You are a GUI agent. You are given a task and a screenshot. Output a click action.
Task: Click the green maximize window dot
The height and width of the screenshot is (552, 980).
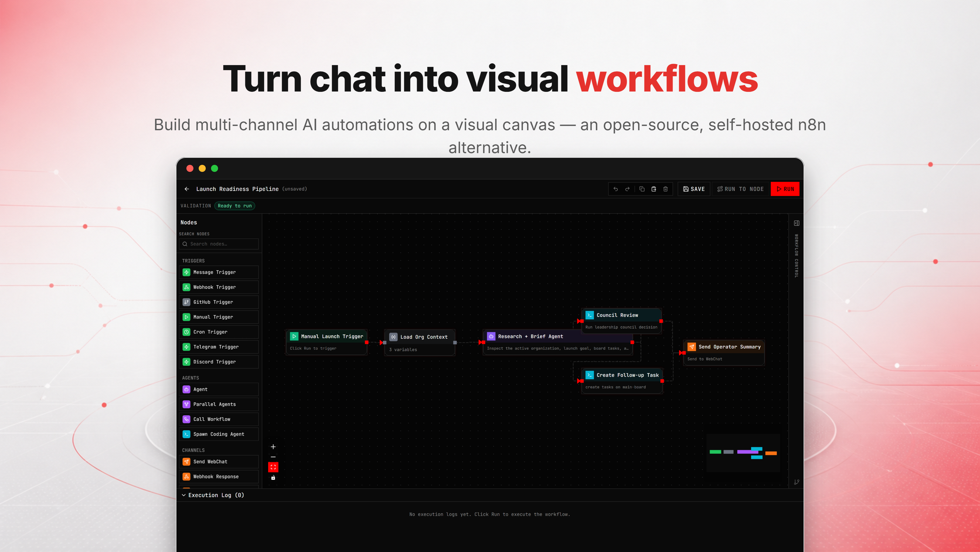pos(215,168)
